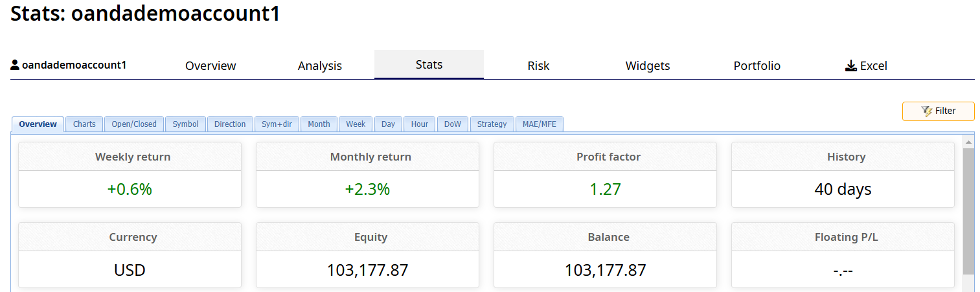Open the MAE/MFE sub-tab

(x=540, y=124)
